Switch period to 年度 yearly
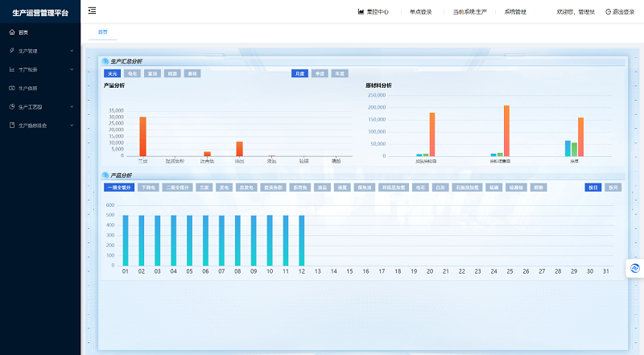This screenshot has width=644, height=355. pyautogui.click(x=340, y=73)
